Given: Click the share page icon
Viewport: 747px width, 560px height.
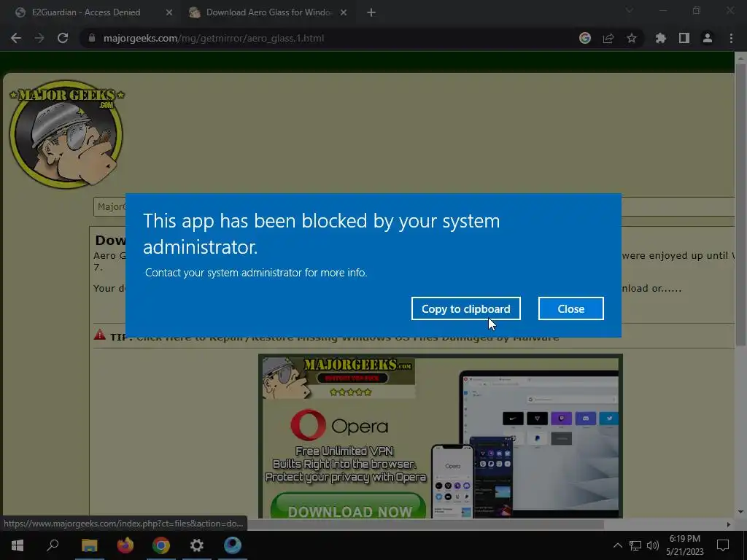Looking at the screenshot, I should point(608,38).
